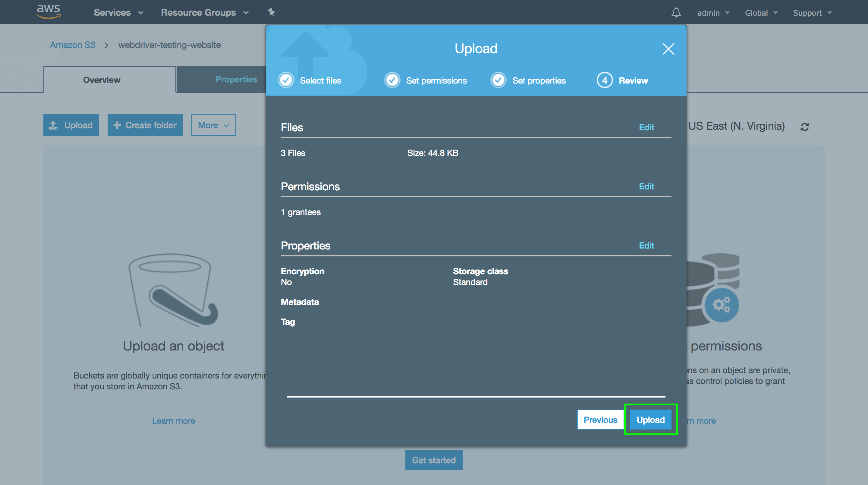
Task: Click the blue Upload button in dialog
Action: [x=650, y=420]
